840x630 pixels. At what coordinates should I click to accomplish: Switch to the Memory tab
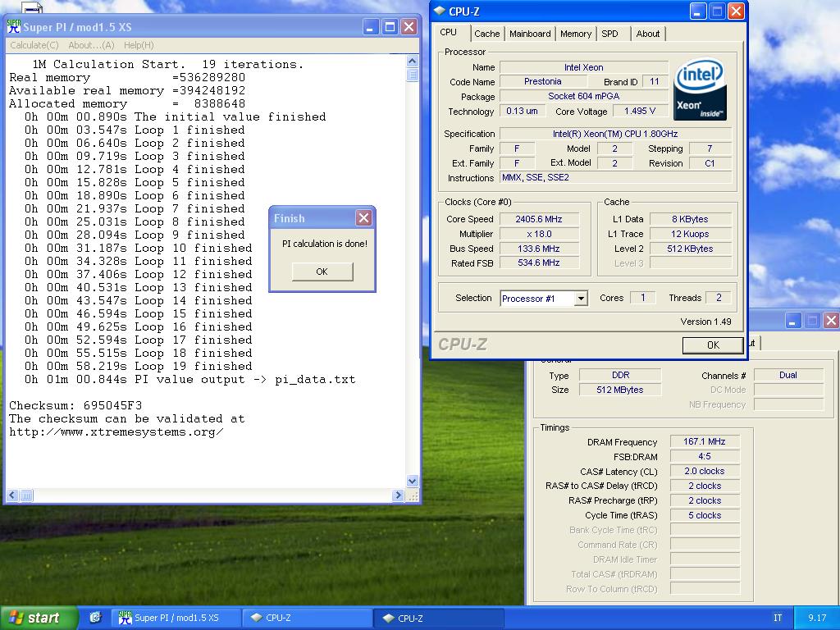(x=576, y=34)
